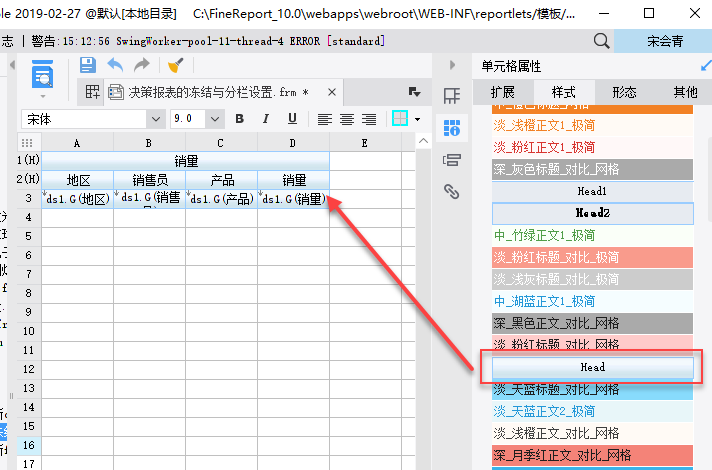
Task: Center align the text
Action: coord(347,119)
